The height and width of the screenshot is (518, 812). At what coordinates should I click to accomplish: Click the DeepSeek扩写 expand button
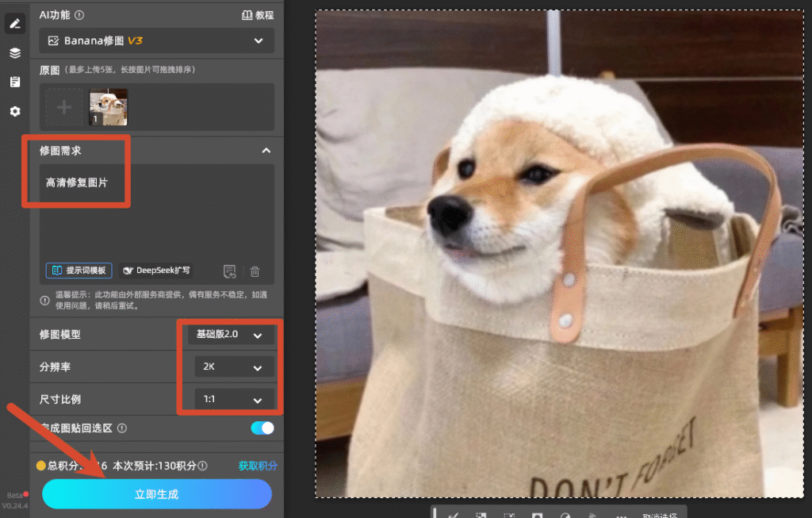pyautogui.click(x=156, y=271)
